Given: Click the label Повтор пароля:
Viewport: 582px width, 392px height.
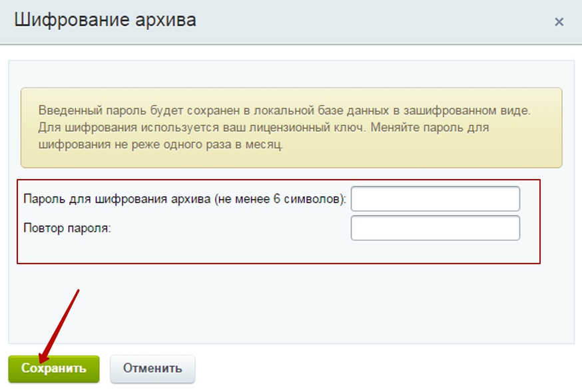Looking at the screenshot, I should 67,228.
